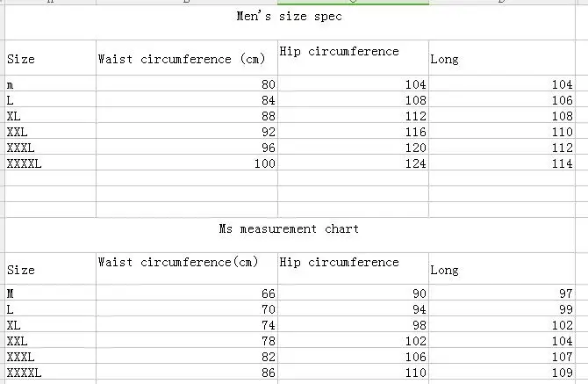Select the "Ms measurement chart" title cell
Screen dimensions: 588x384
coord(290,235)
